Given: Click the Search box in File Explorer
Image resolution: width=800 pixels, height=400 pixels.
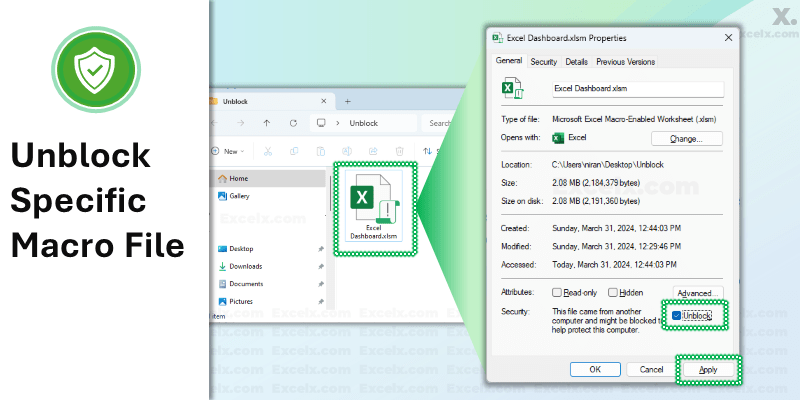Looking at the screenshot, I should coord(437,123).
